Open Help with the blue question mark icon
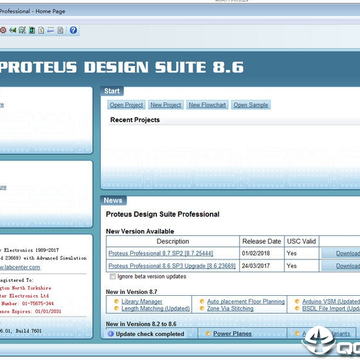Screen dimensions: 360x360 coord(73,30)
